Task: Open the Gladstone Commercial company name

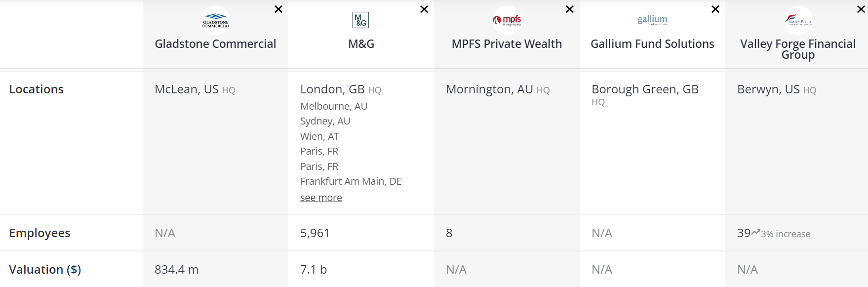Action: (x=215, y=44)
